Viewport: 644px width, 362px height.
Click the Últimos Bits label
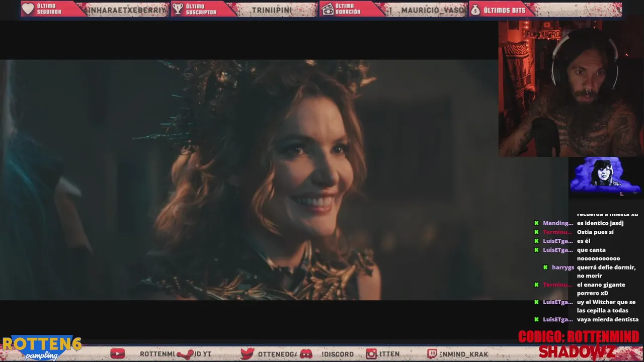click(x=504, y=10)
